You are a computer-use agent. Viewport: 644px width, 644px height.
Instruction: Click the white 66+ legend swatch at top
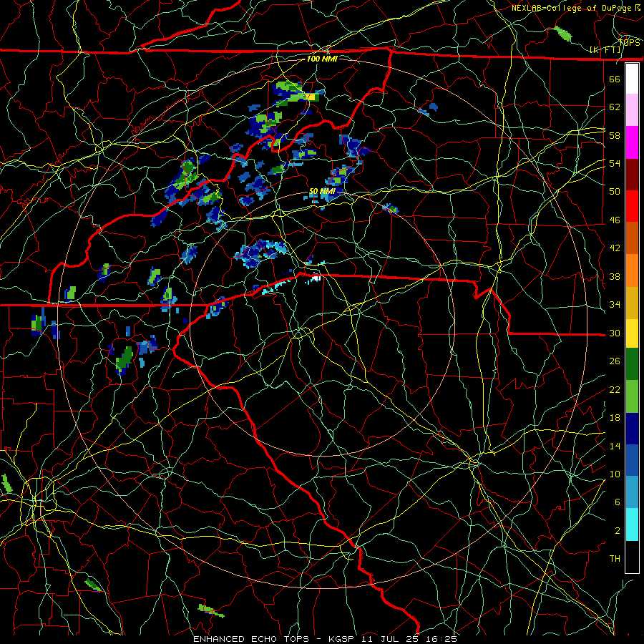coord(632,79)
